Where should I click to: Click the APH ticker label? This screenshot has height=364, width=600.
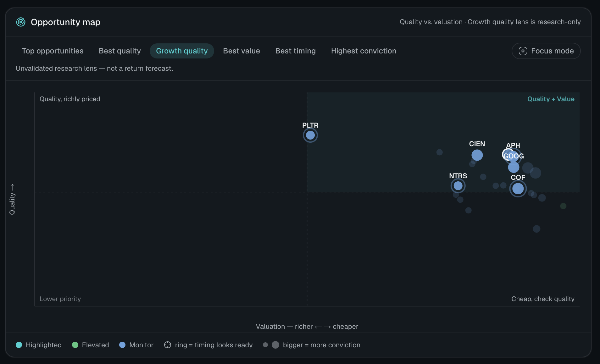point(513,145)
